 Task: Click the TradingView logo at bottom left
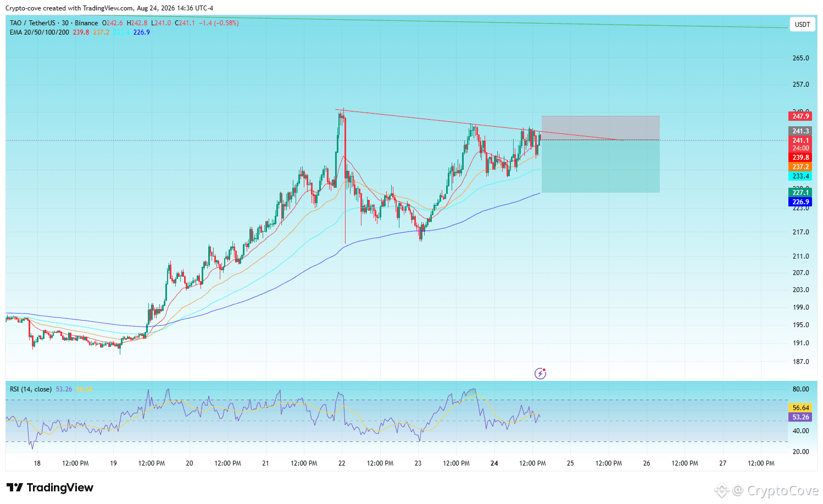(50, 488)
